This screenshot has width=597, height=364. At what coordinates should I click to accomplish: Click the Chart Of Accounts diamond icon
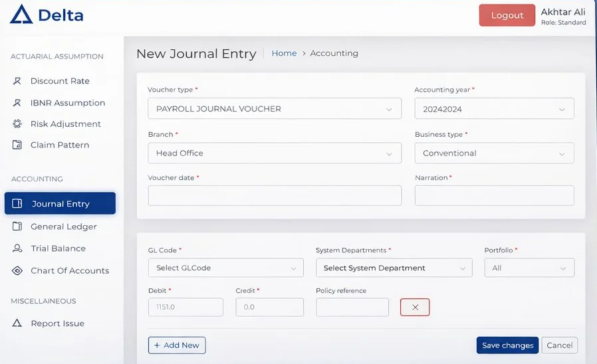pos(17,270)
